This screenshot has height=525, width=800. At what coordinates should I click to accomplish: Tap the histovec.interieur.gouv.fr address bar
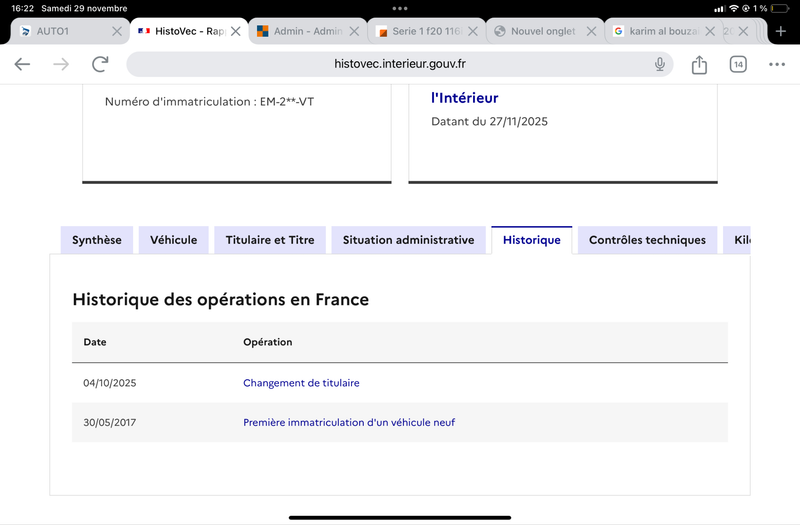click(x=400, y=64)
